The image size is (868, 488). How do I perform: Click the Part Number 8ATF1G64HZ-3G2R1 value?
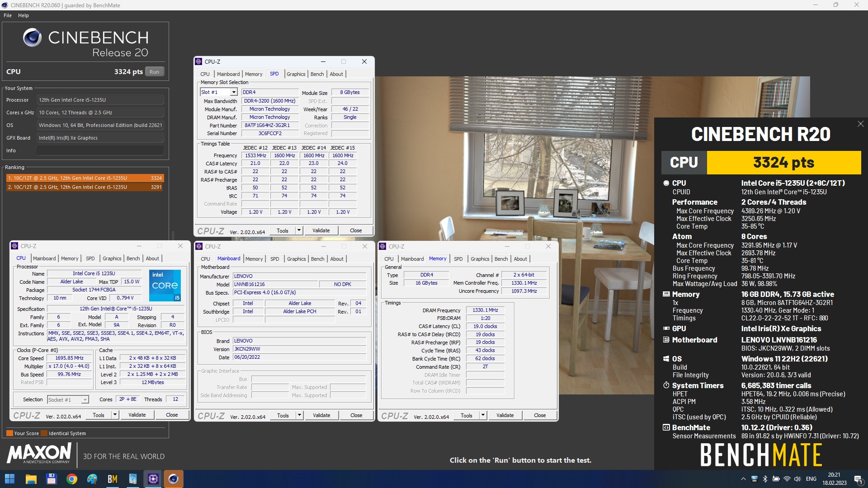click(x=270, y=125)
